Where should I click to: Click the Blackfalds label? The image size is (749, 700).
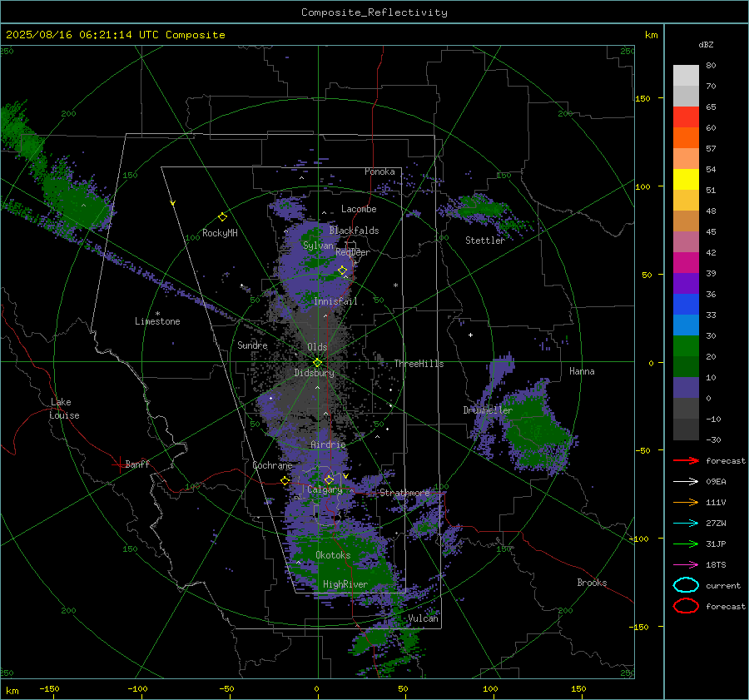click(354, 231)
